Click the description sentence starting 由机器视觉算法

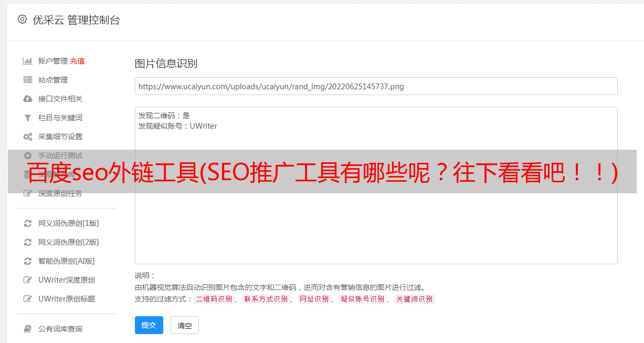[x=280, y=287]
